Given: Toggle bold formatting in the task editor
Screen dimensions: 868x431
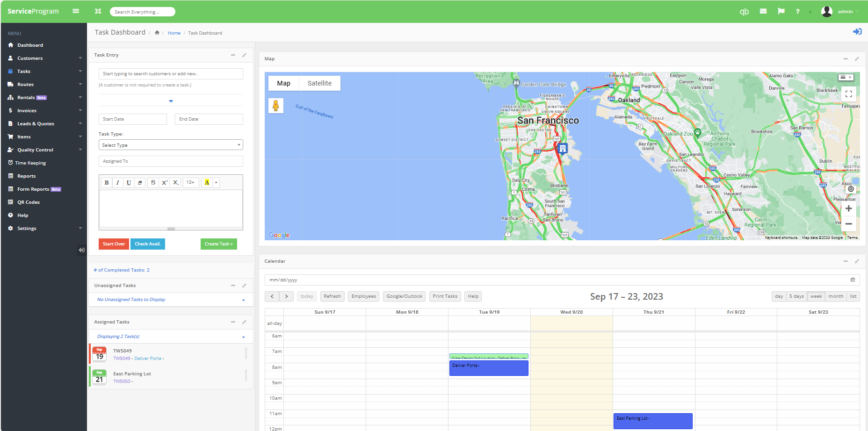Looking at the screenshot, I should 106,182.
